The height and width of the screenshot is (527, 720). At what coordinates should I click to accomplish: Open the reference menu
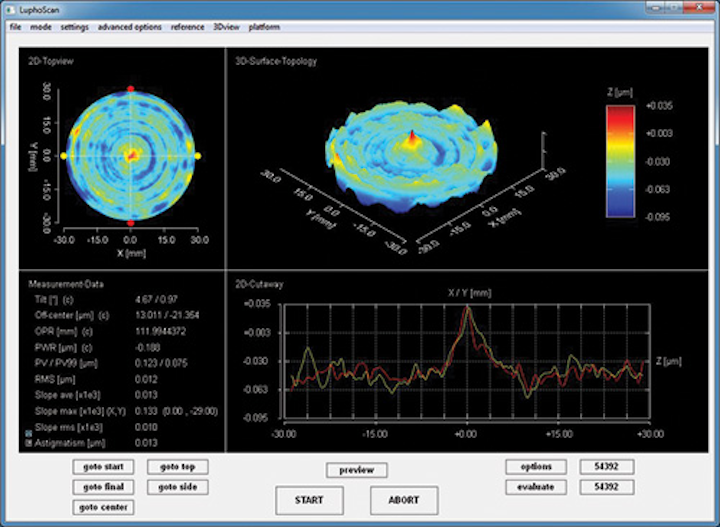(187, 27)
